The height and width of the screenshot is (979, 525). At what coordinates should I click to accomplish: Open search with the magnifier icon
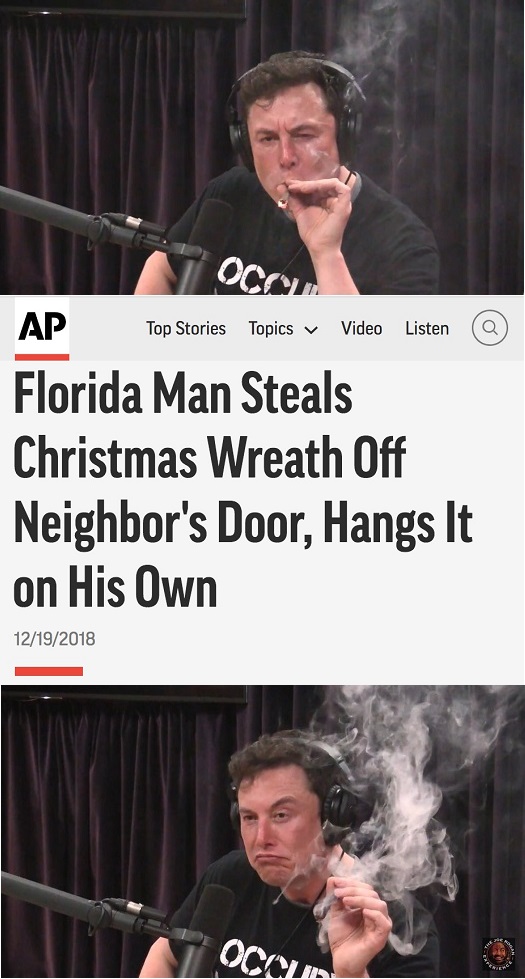click(x=490, y=328)
